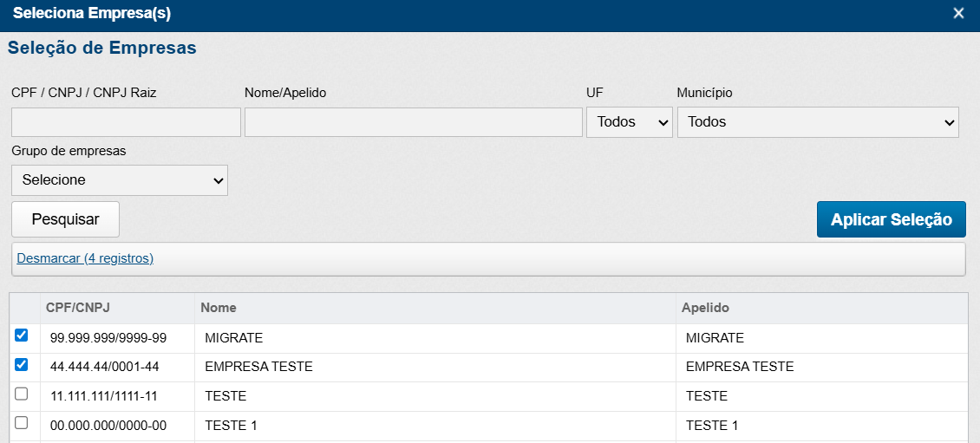Check the TESTE 1 company checkbox
This screenshot has height=443, width=980.
tap(22, 423)
